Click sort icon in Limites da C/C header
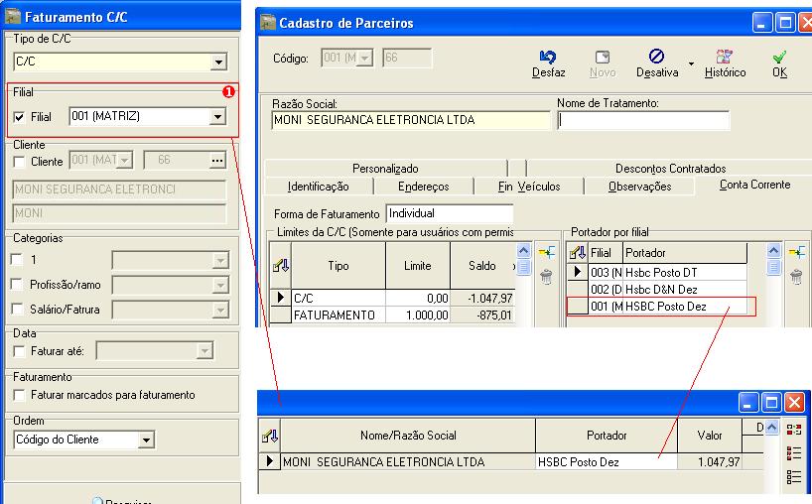 tap(281, 266)
